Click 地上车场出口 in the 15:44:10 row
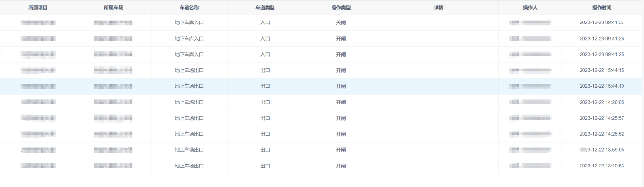Screen dimensions: 644x187 click(189, 86)
